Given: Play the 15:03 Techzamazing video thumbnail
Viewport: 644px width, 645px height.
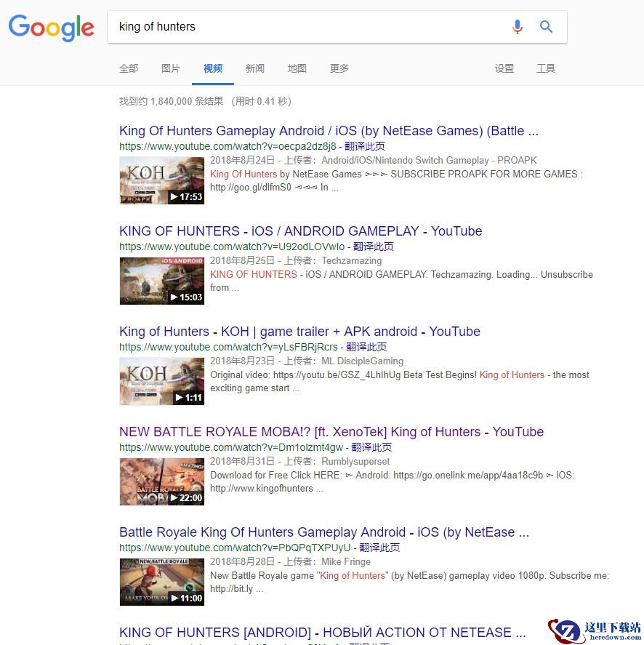Looking at the screenshot, I should (161, 281).
